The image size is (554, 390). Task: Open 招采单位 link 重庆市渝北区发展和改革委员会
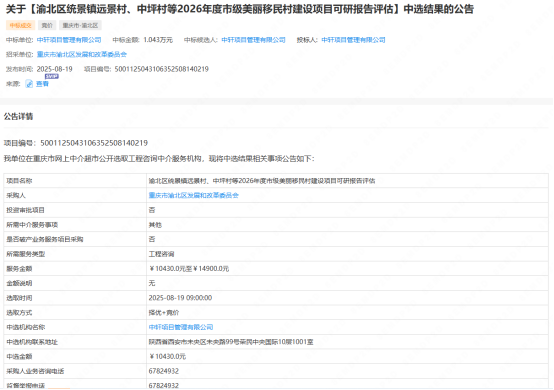(82, 54)
